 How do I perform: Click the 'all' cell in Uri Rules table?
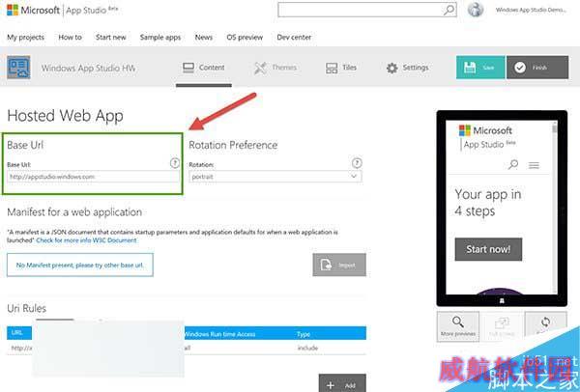tap(188, 348)
